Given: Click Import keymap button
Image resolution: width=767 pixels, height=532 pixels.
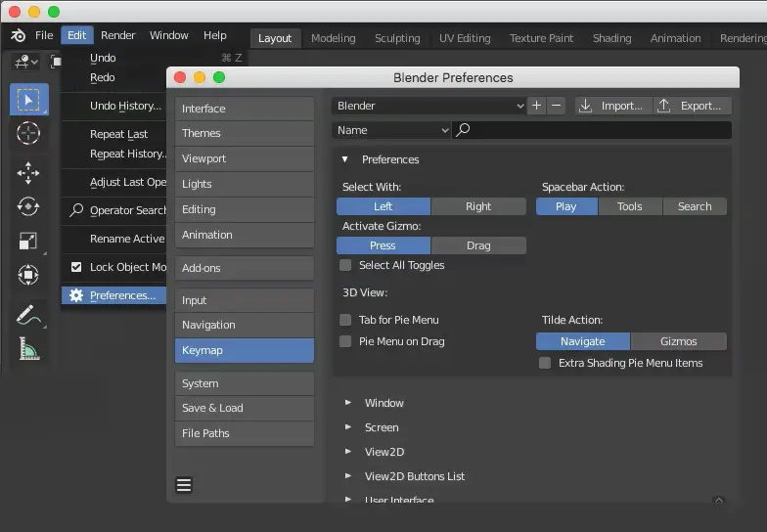Looking at the screenshot, I should pyautogui.click(x=614, y=106).
